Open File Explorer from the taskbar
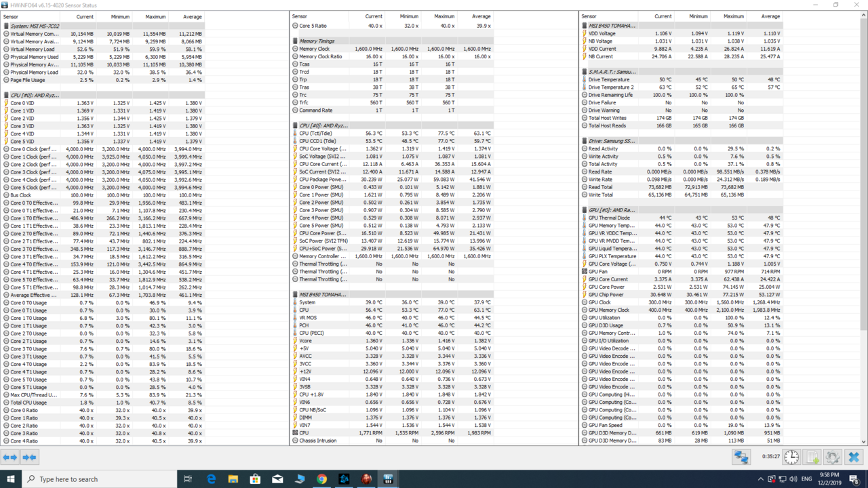The height and width of the screenshot is (488, 868). [x=233, y=479]
